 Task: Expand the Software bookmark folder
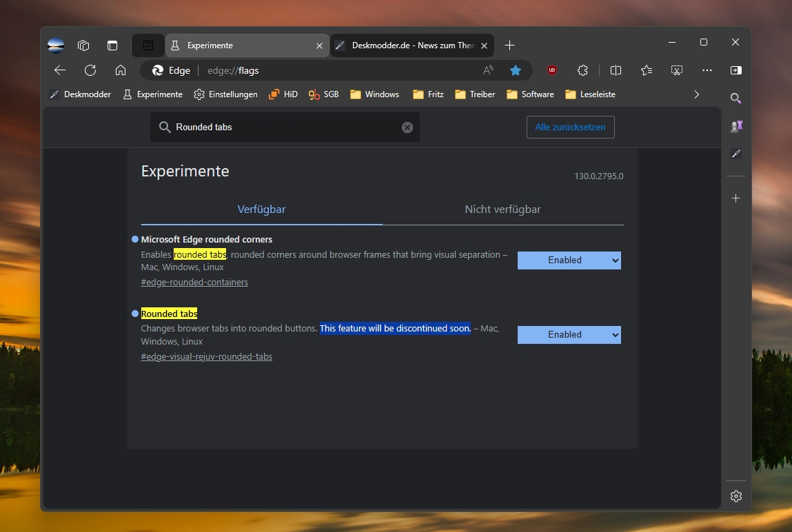pyautogui.click(x=530, y=94)
